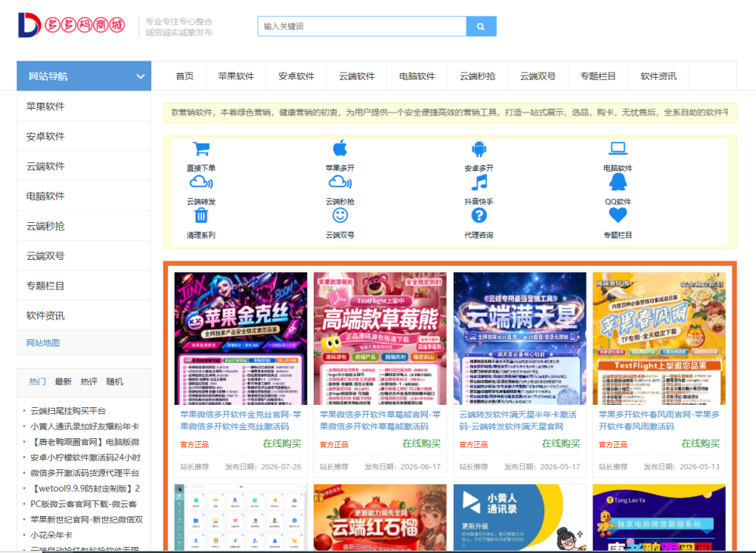The height and width of the screenshot is (553, 756).
Task: Open the 苹果多开软件春风雨官网 title link
Action: pos(659,420)
